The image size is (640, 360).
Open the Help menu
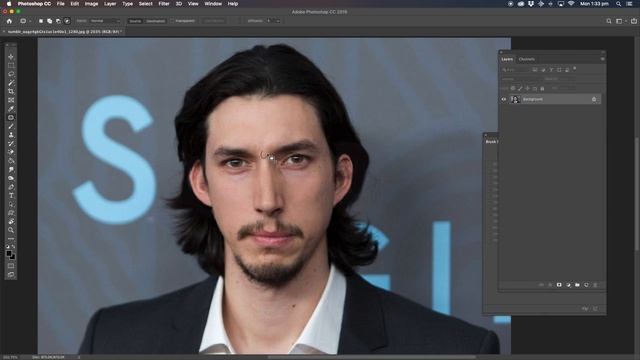[x=233, y=4]
